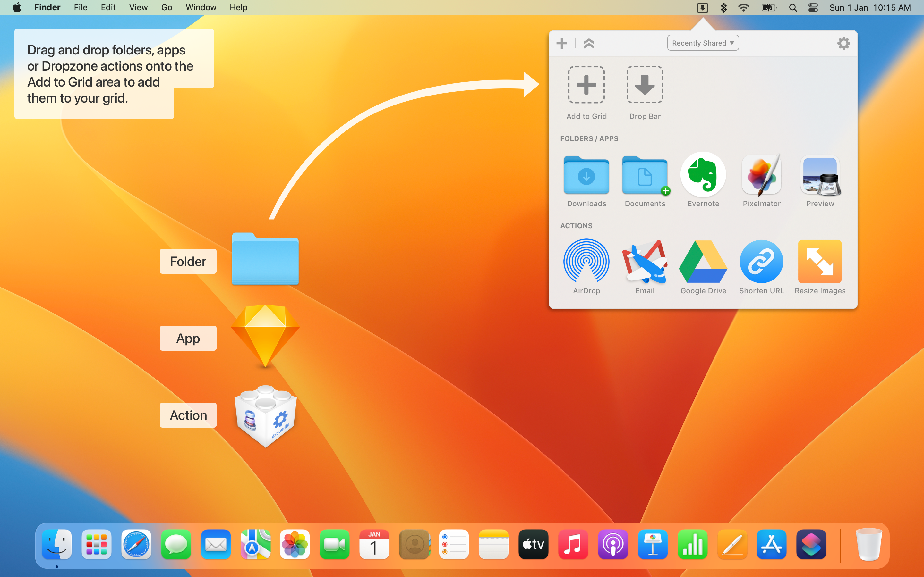Expand the Recently Shared dropdown
This screenshot has height=577, width=924.
pos(703,43)
